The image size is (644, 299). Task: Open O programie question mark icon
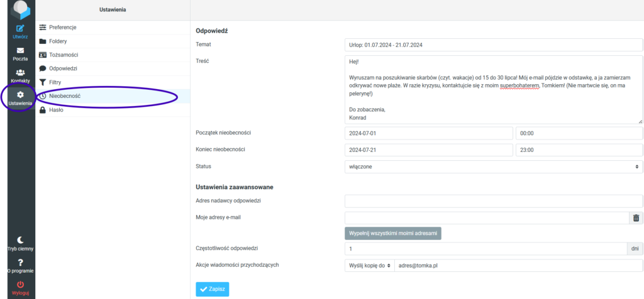(x=20, y=262)
